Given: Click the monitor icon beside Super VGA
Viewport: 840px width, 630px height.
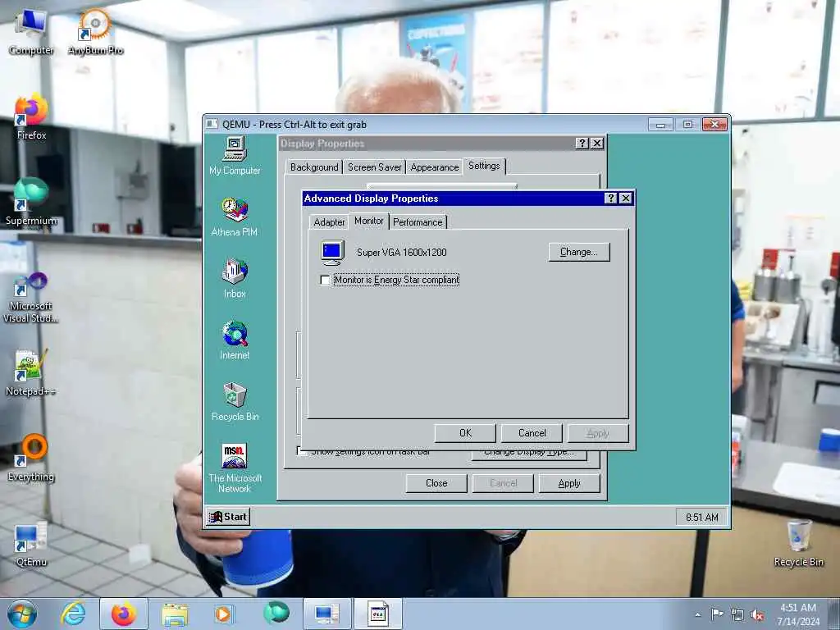Looking at the screenshot, I should coord(332,253).
